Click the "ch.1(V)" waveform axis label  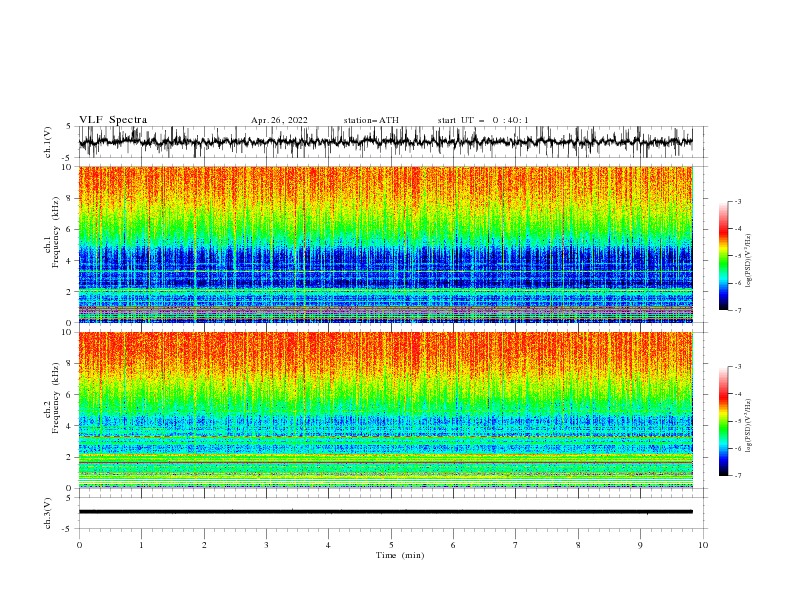coord(48,142)
